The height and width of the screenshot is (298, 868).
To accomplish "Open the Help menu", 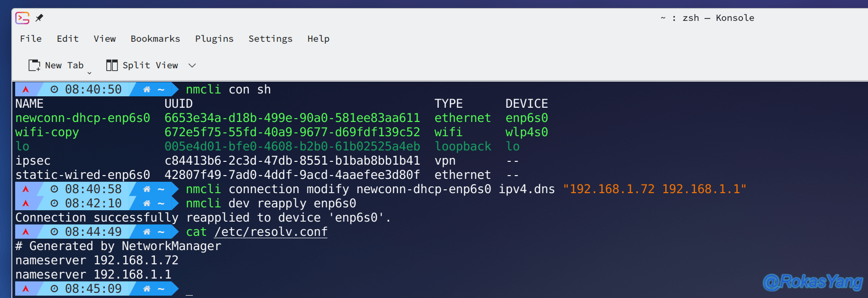I will pyautogui.click(x=318, y=39).
